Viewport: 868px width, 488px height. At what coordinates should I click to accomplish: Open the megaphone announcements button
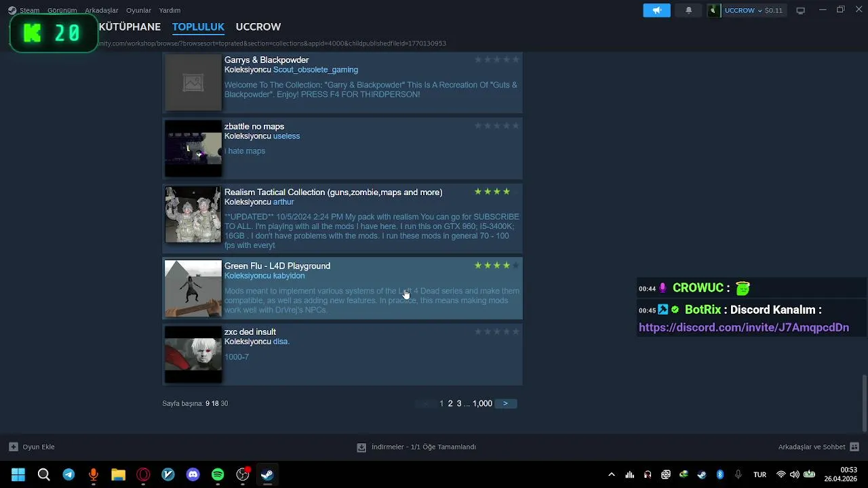click(x=656, y=10)
